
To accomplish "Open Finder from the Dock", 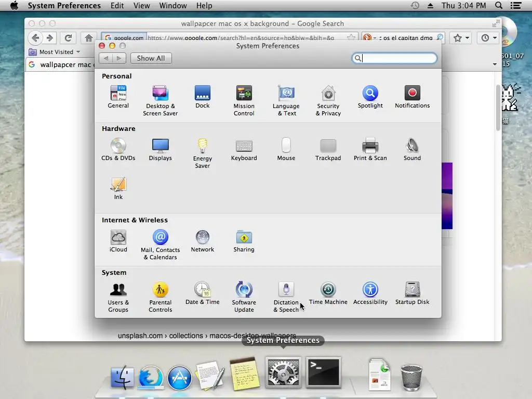I will click(x=122, y=377).
